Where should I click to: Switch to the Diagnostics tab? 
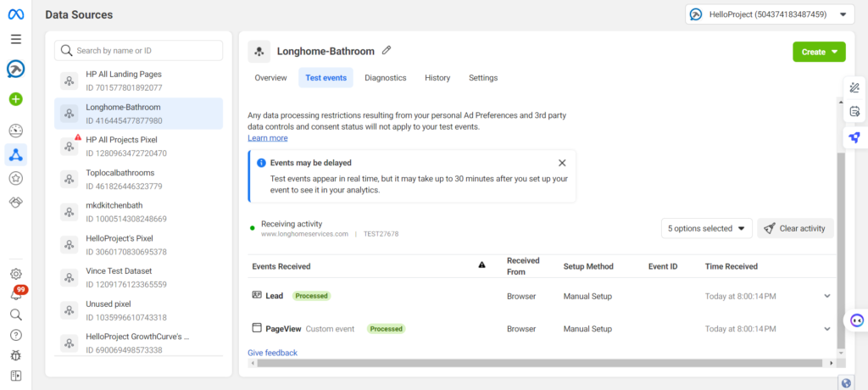pyautogui.click(x=386, y=77)
